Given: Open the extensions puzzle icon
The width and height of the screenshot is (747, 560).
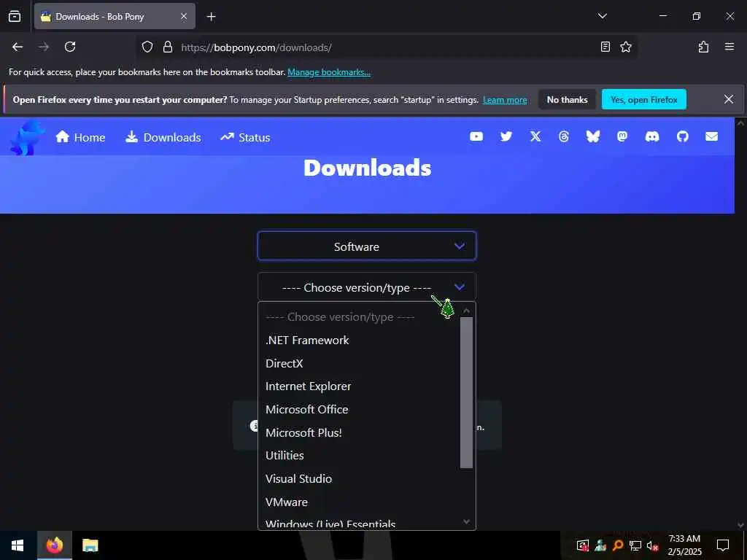Looking at the screenshot, I should pos(703,47).
